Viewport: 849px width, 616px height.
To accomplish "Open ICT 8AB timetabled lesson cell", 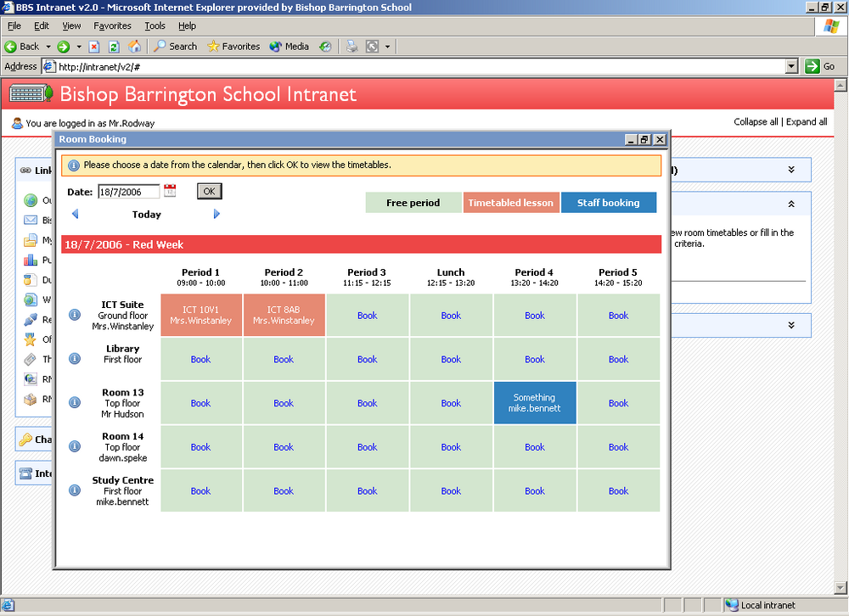I will click(x=284, y=315).
